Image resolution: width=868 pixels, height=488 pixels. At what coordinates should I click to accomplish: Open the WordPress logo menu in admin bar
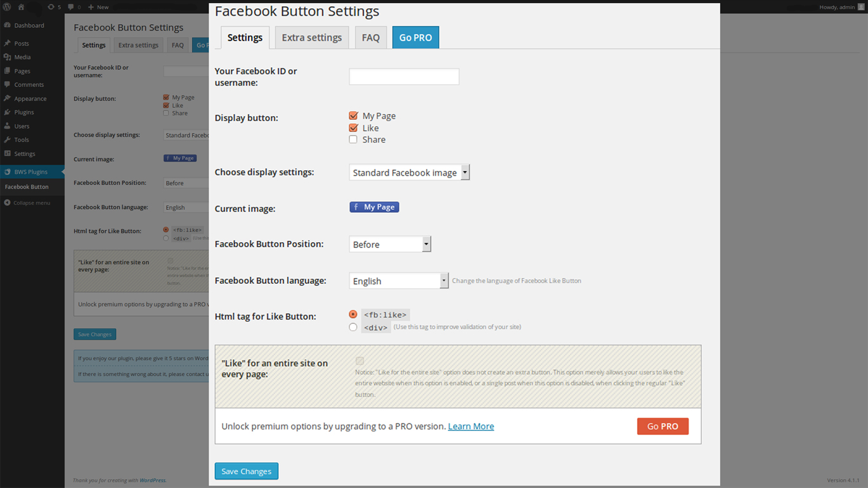(x=6, y=7)
